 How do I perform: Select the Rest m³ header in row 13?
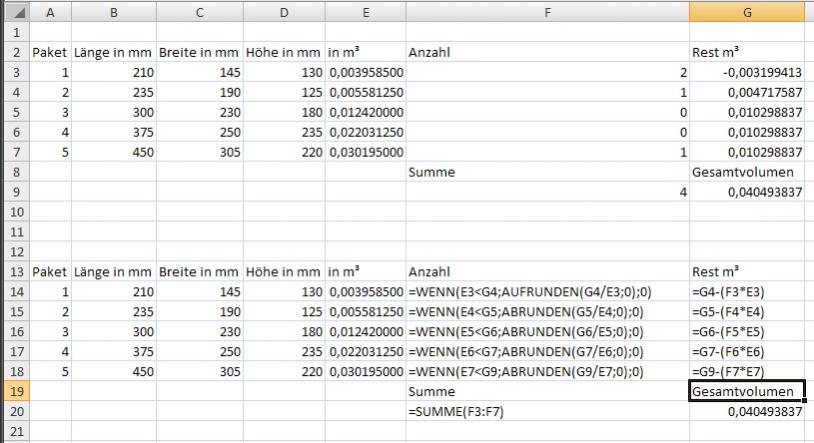click(x=747, y=271)
